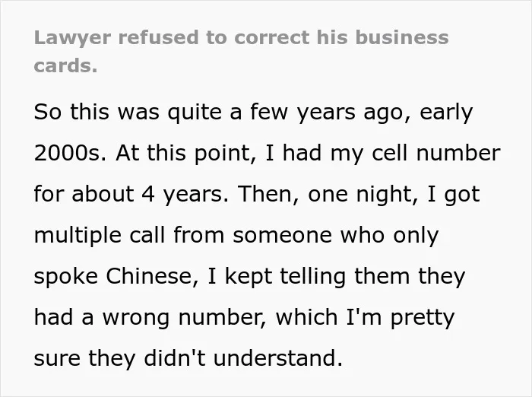This screenshot has height=397, width=532.
Task: Click the words 'which I'm pretty'
Action: 365,318
